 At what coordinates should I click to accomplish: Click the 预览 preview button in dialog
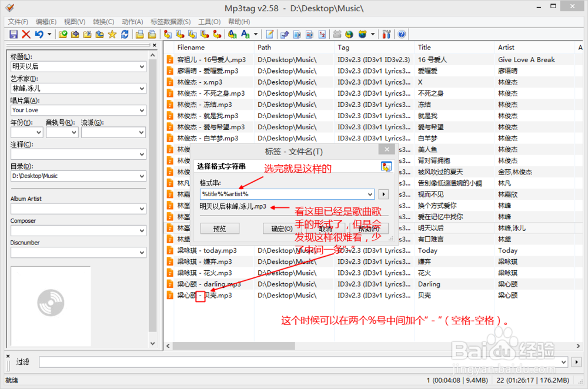tap(220, 229)
